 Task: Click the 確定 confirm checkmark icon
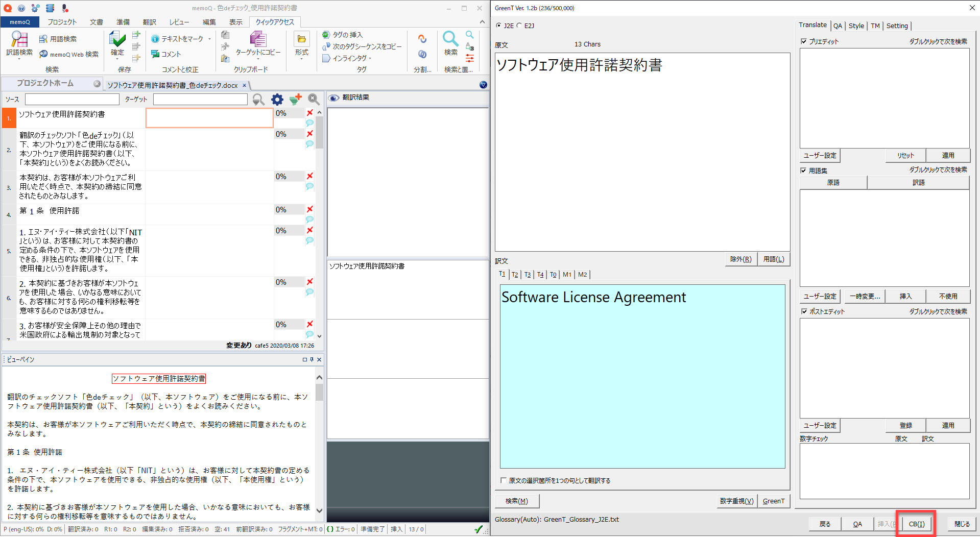pos(117,39)
